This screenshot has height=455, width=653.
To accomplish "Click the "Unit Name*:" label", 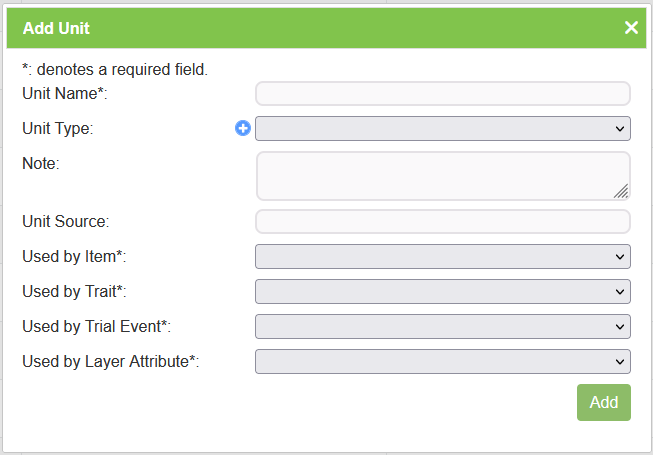I will coord(64,94).
